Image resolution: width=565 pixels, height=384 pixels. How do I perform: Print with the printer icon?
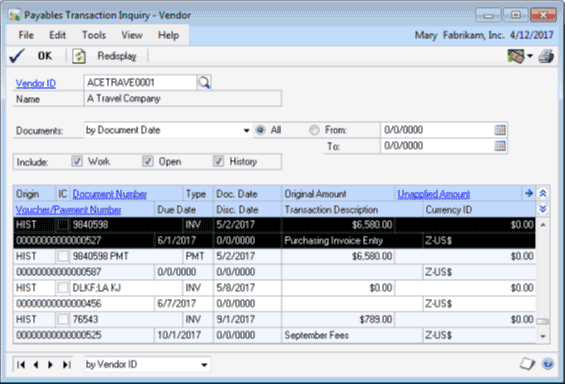click(x=546, y=57)
